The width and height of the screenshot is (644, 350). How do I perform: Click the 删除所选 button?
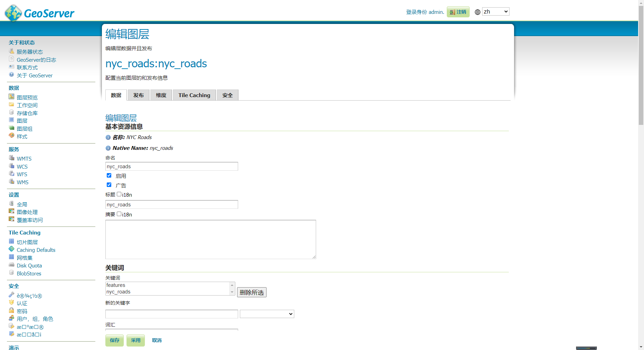tap(252, 292)
